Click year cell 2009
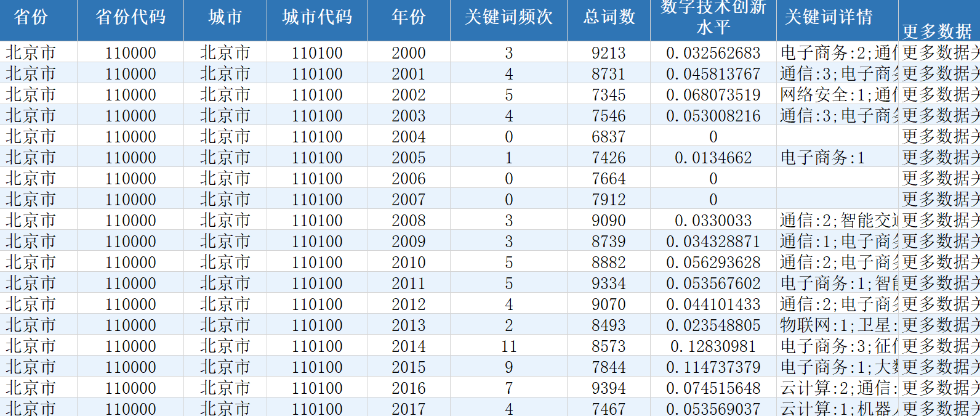Screen dimensions: 980x416 point(409,242)
